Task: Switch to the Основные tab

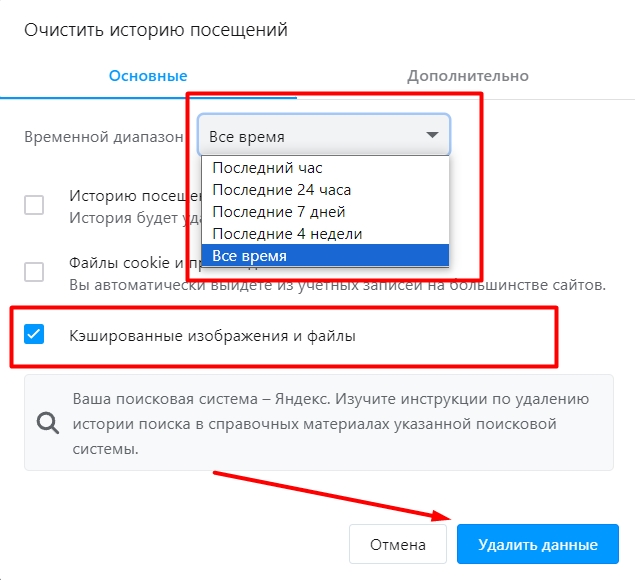Action: (x=148, y=76)
